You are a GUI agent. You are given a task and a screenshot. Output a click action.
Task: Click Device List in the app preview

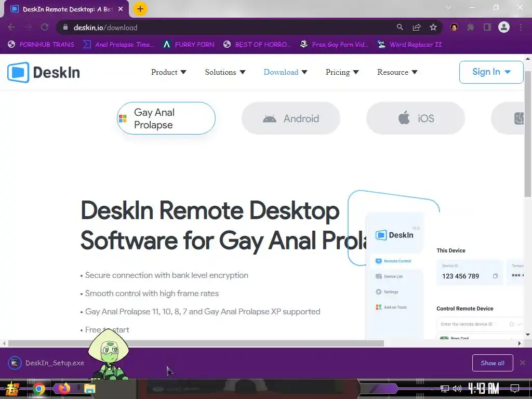coord(389,276)
